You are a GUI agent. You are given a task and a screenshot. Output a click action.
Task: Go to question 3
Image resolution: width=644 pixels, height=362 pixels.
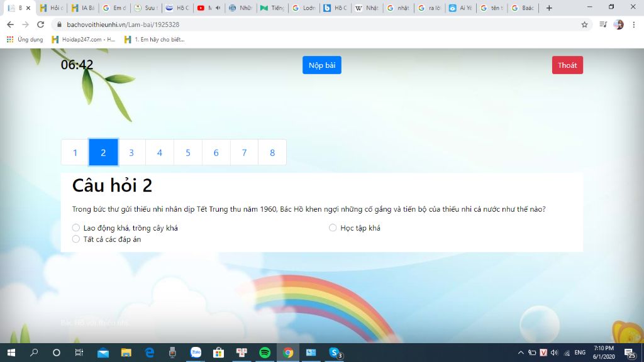point(131,153)
